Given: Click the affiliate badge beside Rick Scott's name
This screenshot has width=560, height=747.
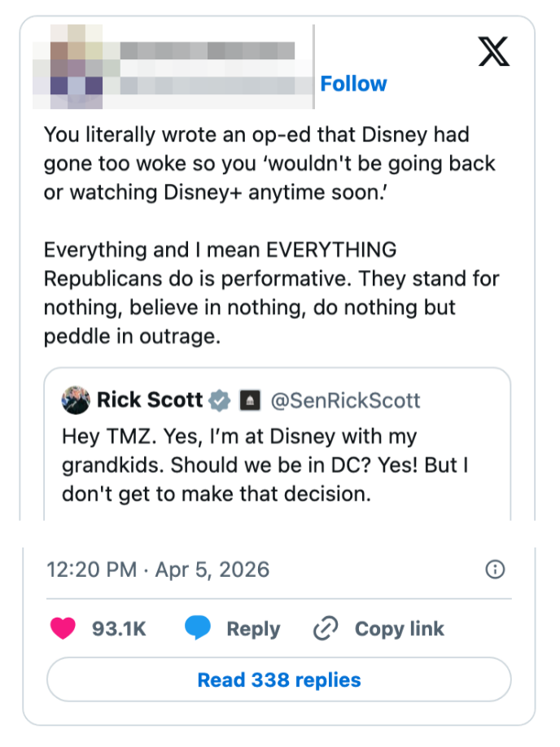Looking at the screenshot, I should (249, 400).
